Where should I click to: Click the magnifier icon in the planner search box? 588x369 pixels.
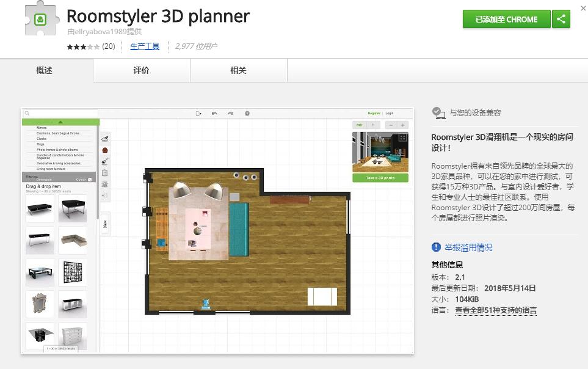click(x=27, y=114)
